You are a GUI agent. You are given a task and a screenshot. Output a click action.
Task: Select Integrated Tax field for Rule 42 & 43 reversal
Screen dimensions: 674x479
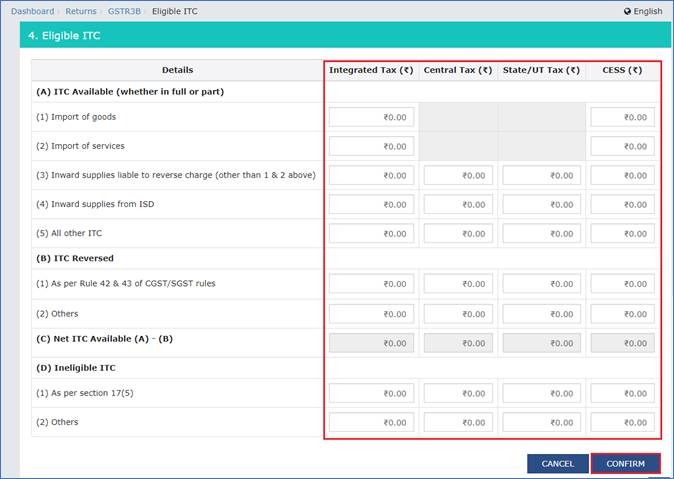click(371, 284)
